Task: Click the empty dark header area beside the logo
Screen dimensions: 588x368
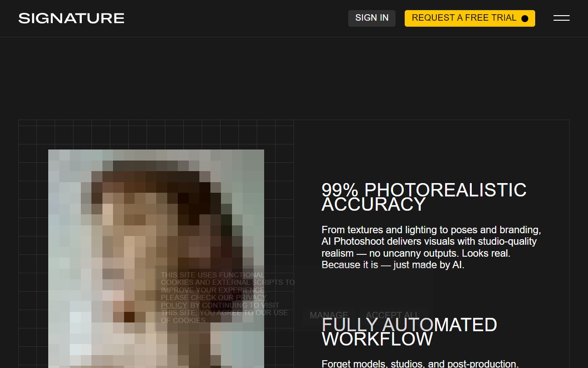Action: 230,18
